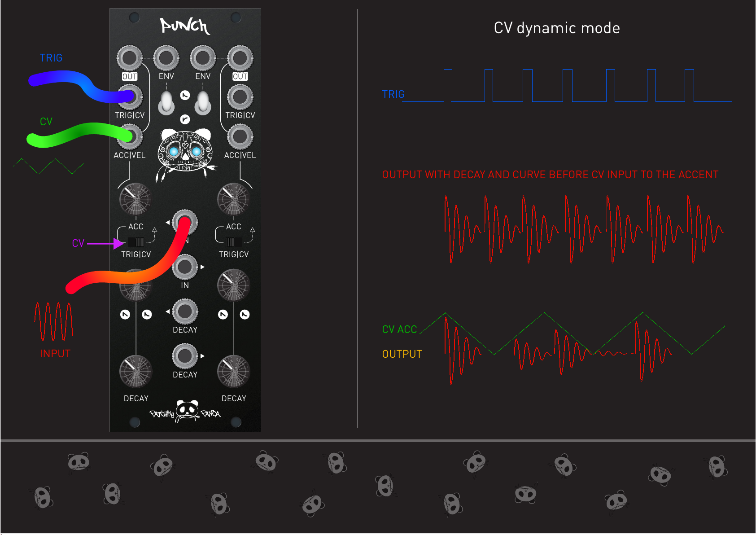
Task: Click the right ENV output jack
Action: 203,58
